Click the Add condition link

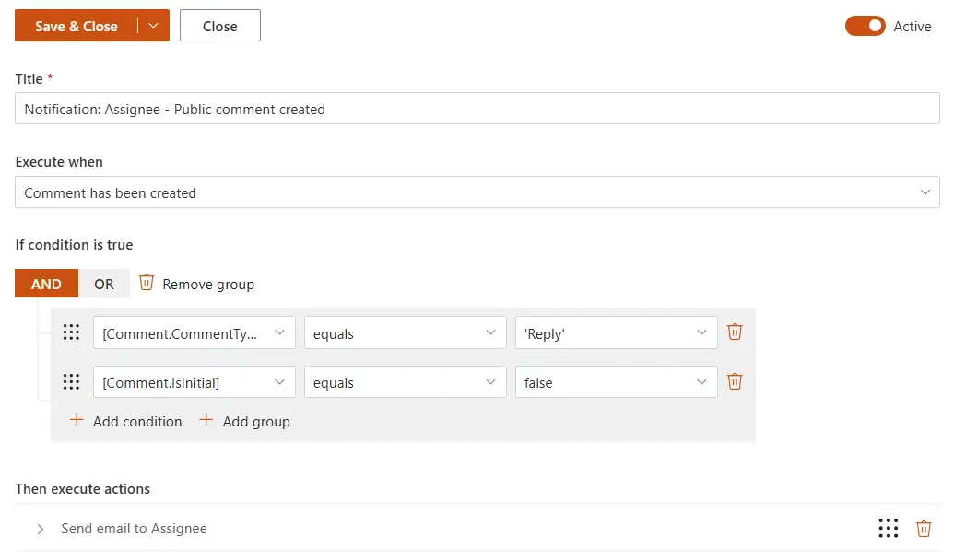pos(137,421)
